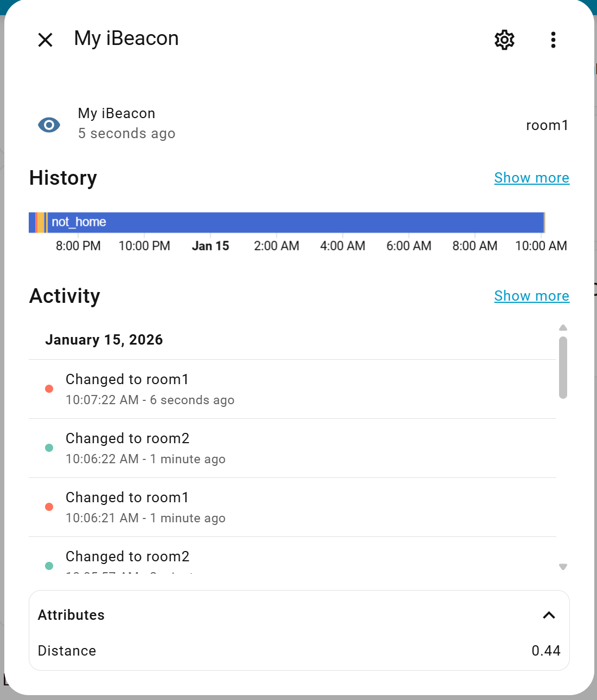Close the My iBeacon dialog
This screenshot has height=700, width=597.
(x=46, y=40)
